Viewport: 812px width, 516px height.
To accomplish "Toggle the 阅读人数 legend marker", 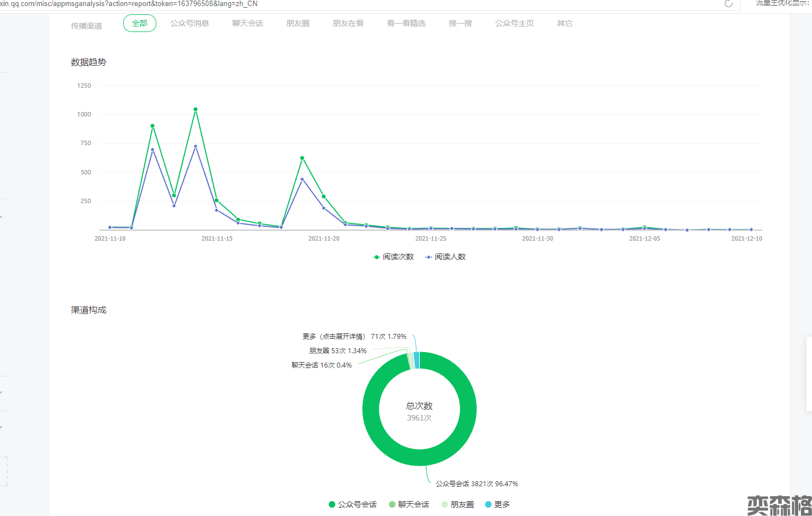I will pos(429,257).
